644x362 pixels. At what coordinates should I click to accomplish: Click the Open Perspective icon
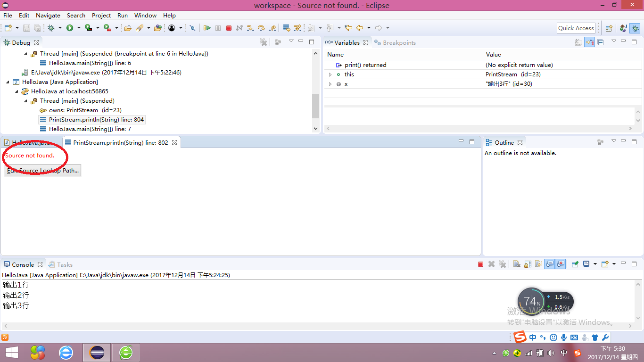(x=609, y=28)
